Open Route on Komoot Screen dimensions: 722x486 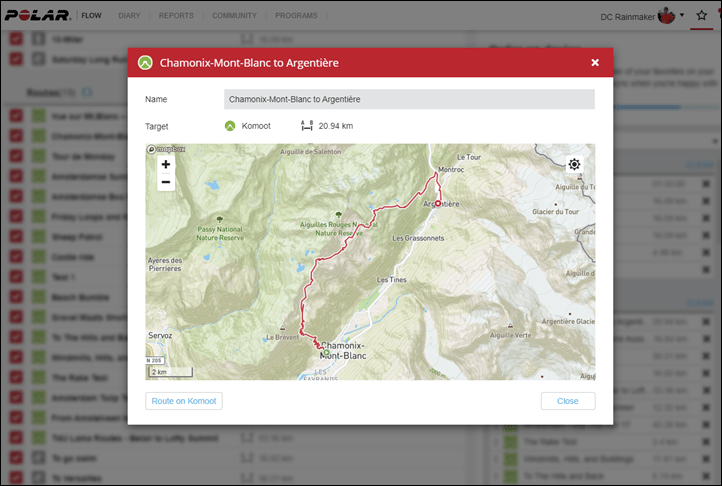coord(184,401)
